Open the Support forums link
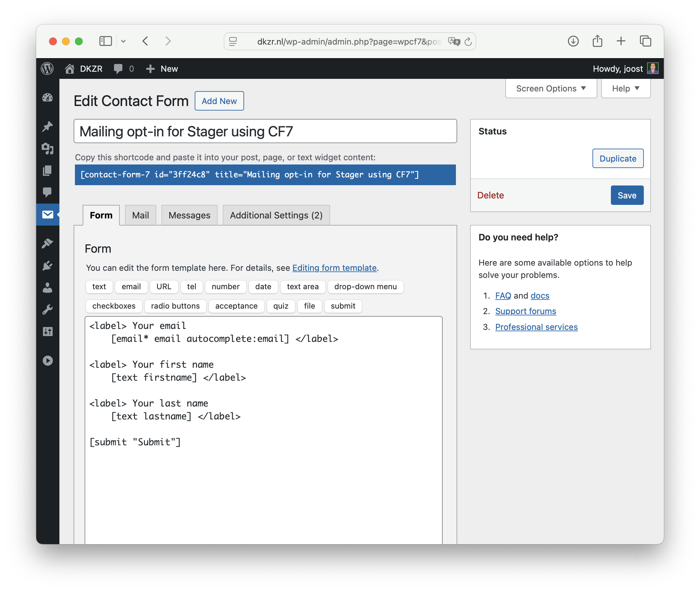 click(x=525, y=311)
